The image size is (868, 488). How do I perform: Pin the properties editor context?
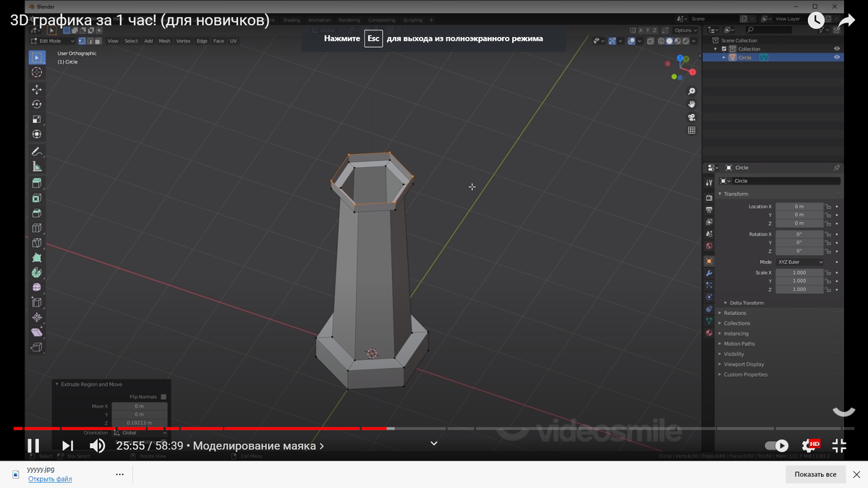(837, 168)
